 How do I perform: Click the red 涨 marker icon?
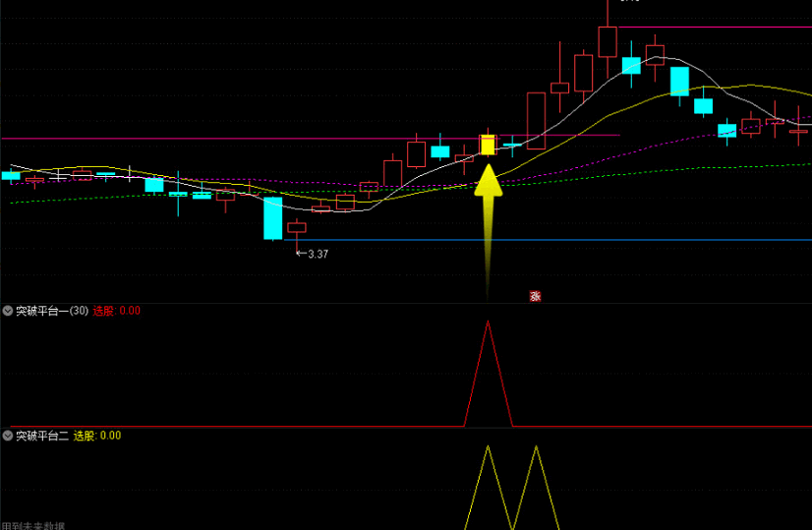coord(535,296)
